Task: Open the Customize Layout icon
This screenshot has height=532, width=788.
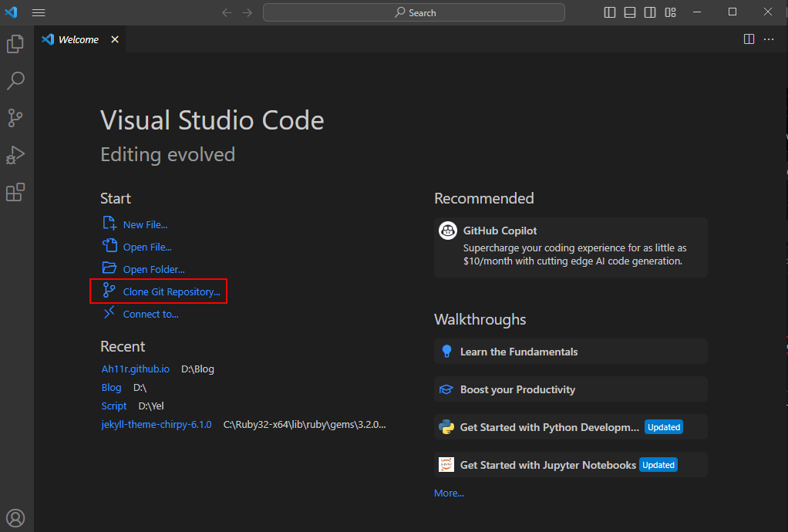Action: tap(670, 12)
